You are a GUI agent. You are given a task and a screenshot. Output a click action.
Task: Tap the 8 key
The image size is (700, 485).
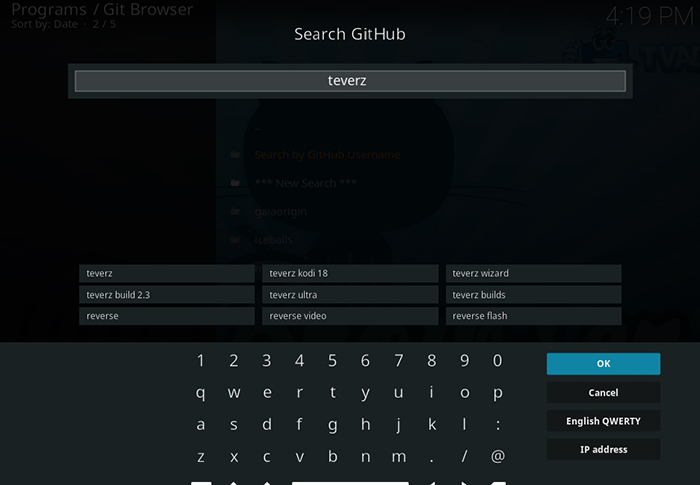(x=432, y=360)
